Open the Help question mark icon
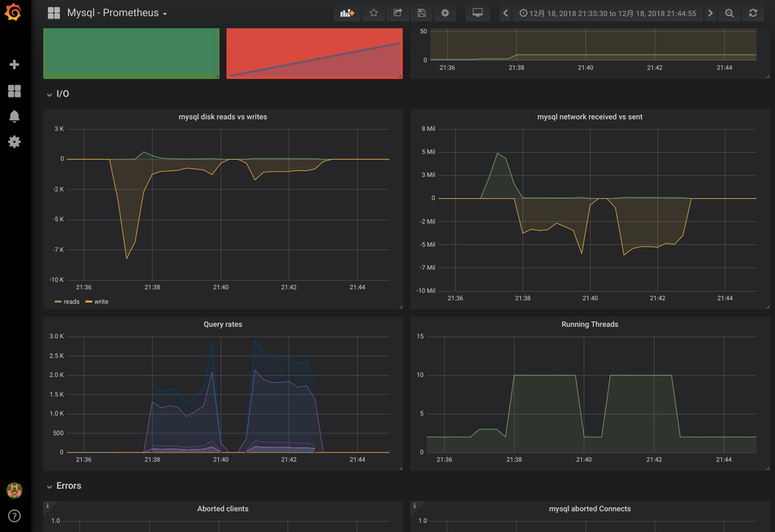 pos(14,516)
